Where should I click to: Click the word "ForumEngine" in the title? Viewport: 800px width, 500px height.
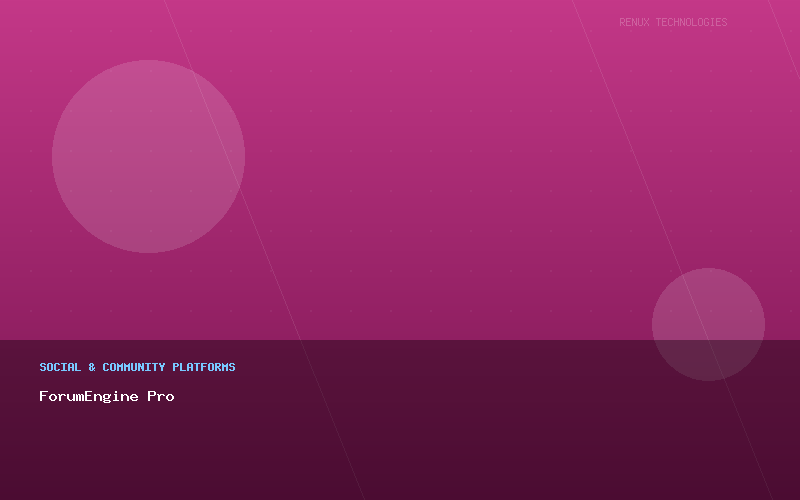[89, 396]
